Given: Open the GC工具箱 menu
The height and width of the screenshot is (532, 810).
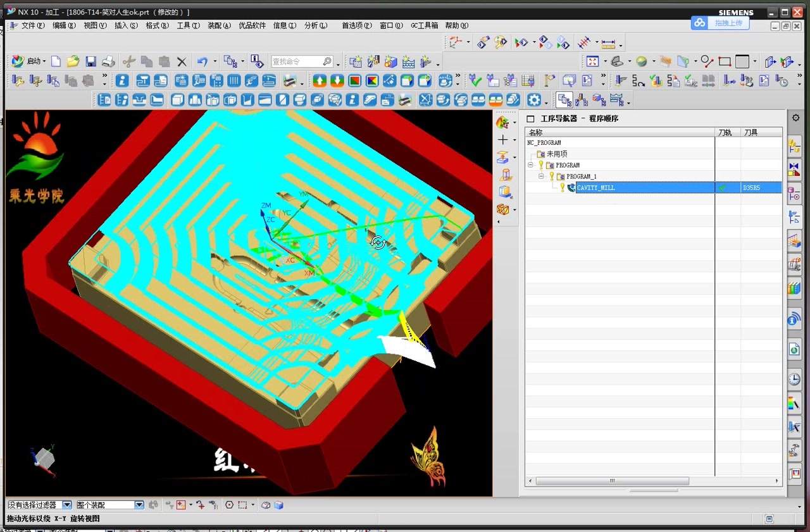Looking at the screenshot, I should click(424, 26).
